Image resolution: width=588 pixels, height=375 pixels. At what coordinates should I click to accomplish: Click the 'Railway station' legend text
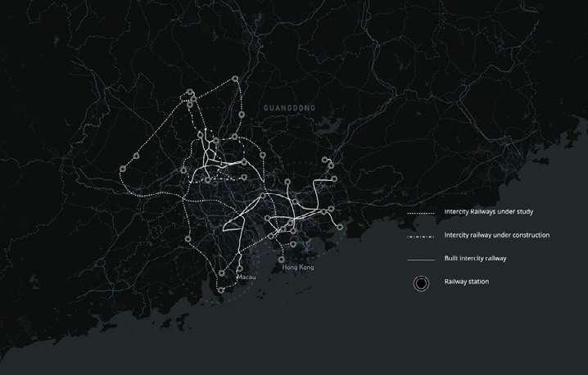tap(467, 282)
